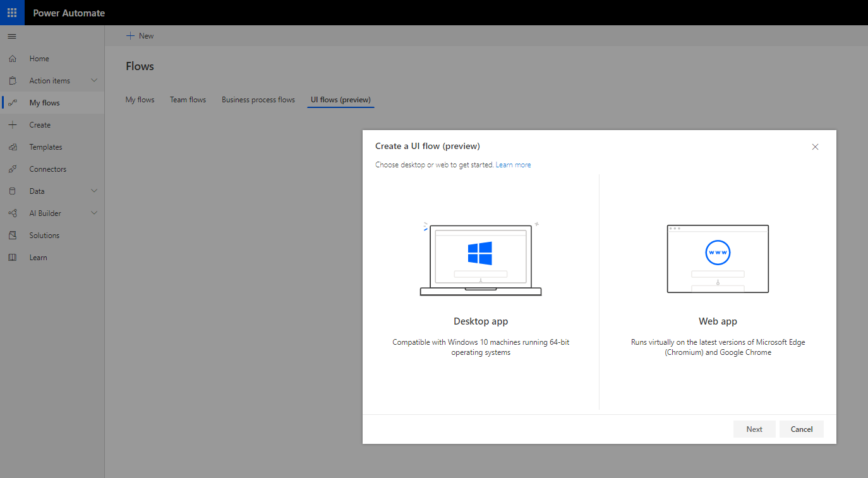Viewport: 868px width, 478px height.
Task: Click the Data cylinder icon
Action: tap(13, 191)
